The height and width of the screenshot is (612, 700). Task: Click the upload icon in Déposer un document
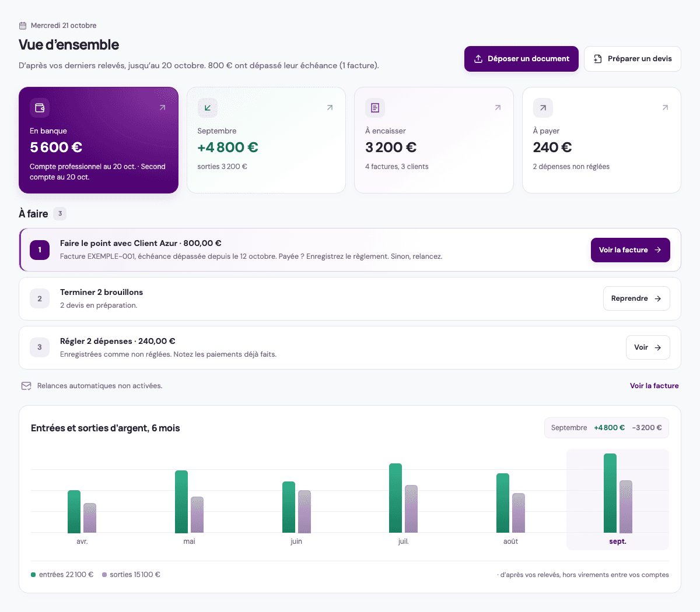(478, 59)
